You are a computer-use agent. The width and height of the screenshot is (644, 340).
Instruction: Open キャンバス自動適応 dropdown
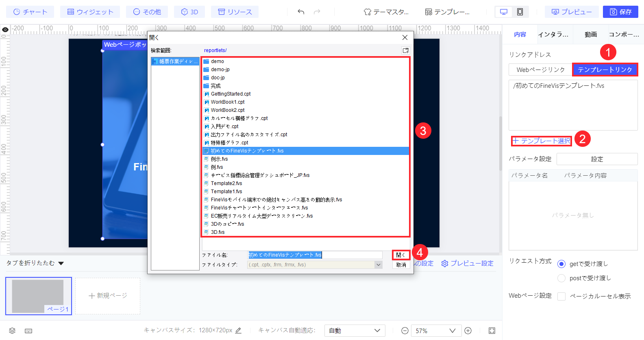(355, 331)
